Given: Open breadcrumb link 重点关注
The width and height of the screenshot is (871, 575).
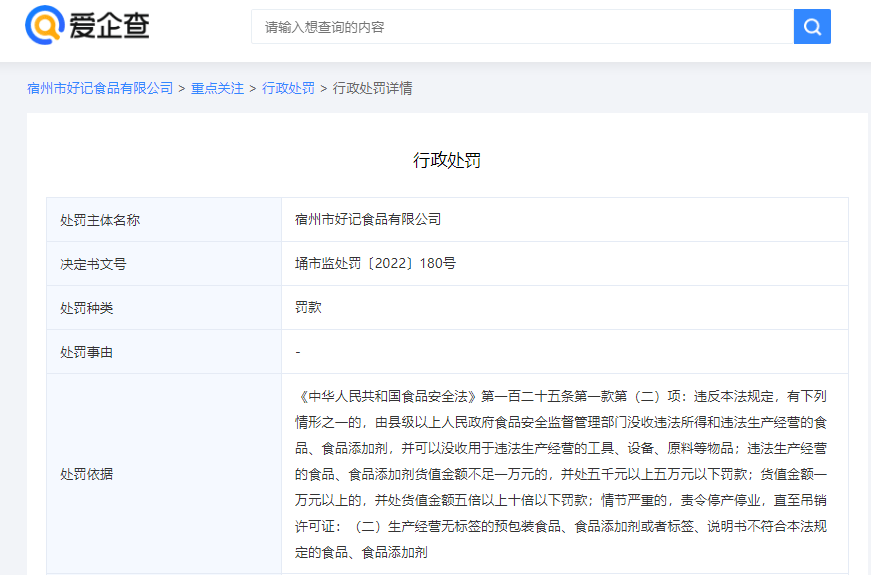Looking at the screenshot, I should click(x=217, y=88).
